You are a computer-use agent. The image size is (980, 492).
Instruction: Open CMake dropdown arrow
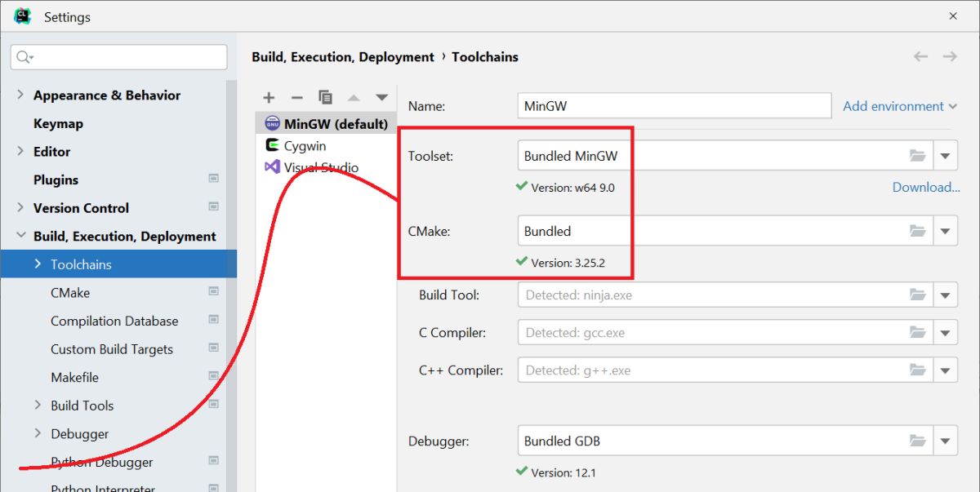945,231
